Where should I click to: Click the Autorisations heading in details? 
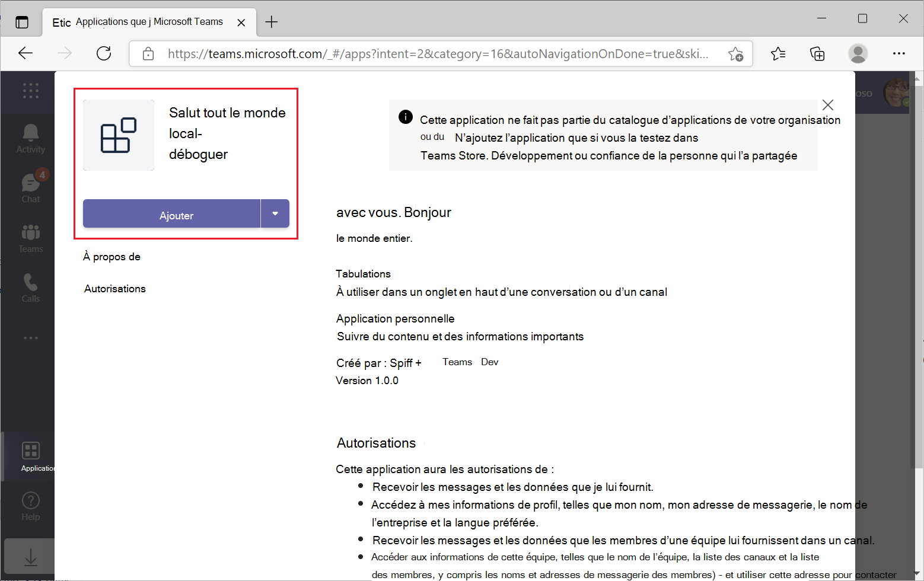[377, 443]
